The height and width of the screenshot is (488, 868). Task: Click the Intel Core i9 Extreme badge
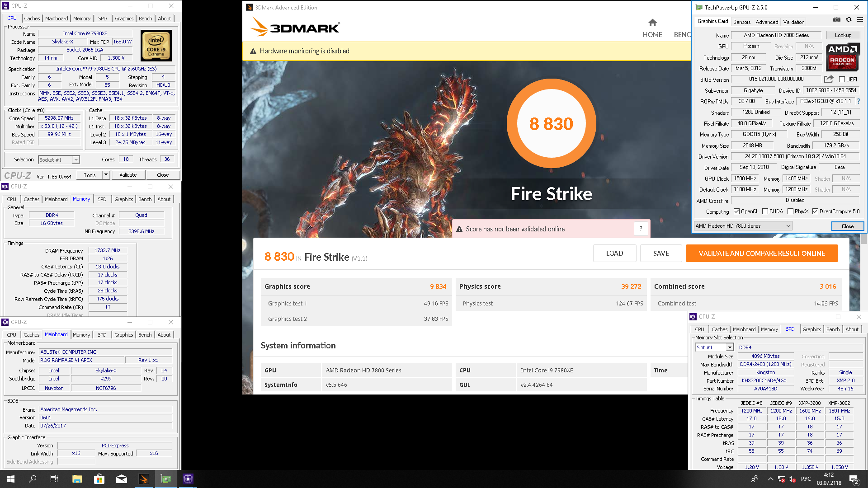[156, 46]
